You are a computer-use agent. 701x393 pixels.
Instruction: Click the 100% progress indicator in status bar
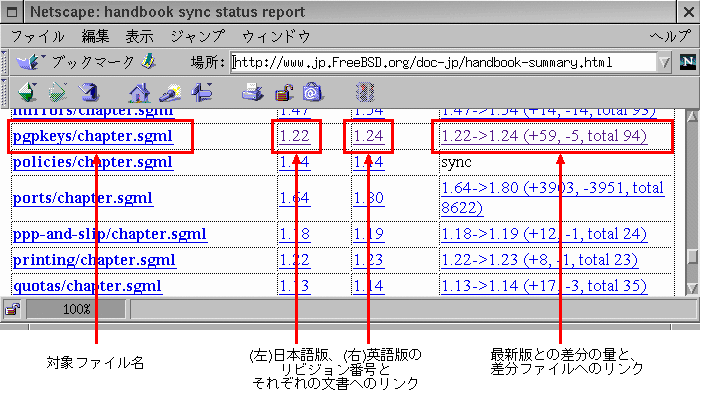76,309
